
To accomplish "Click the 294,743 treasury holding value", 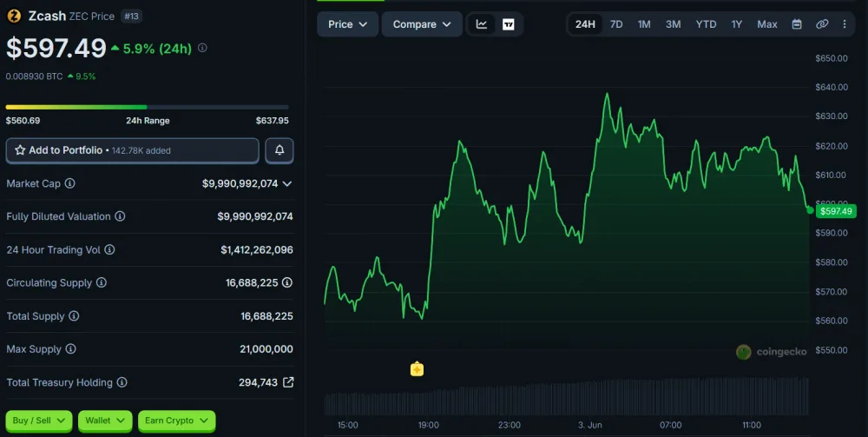I will pos(258,383).
